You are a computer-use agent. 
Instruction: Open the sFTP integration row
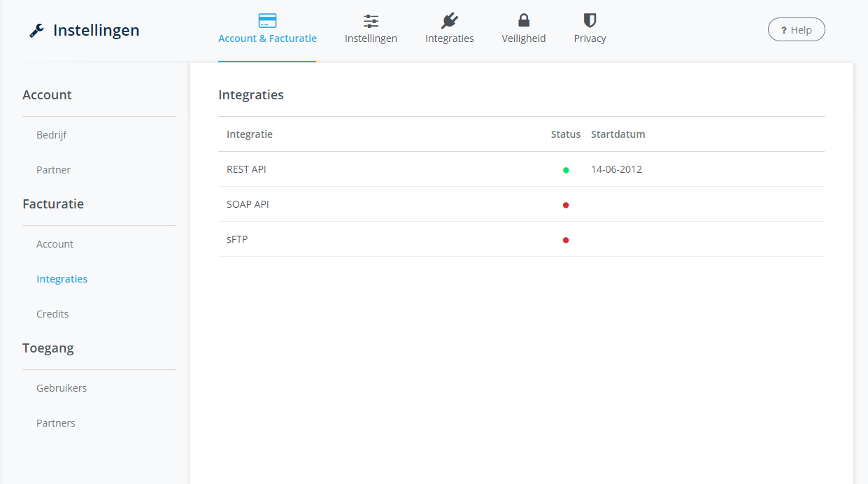tap(237, 239)
